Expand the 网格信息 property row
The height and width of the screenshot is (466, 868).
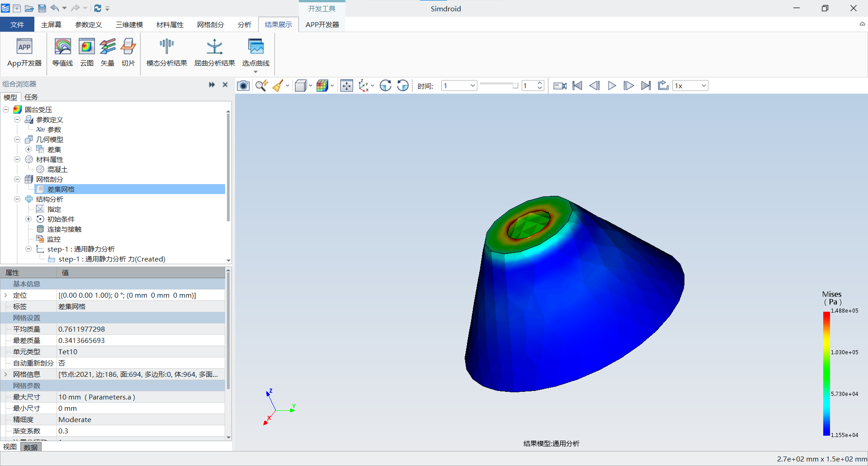coord(5,374)
